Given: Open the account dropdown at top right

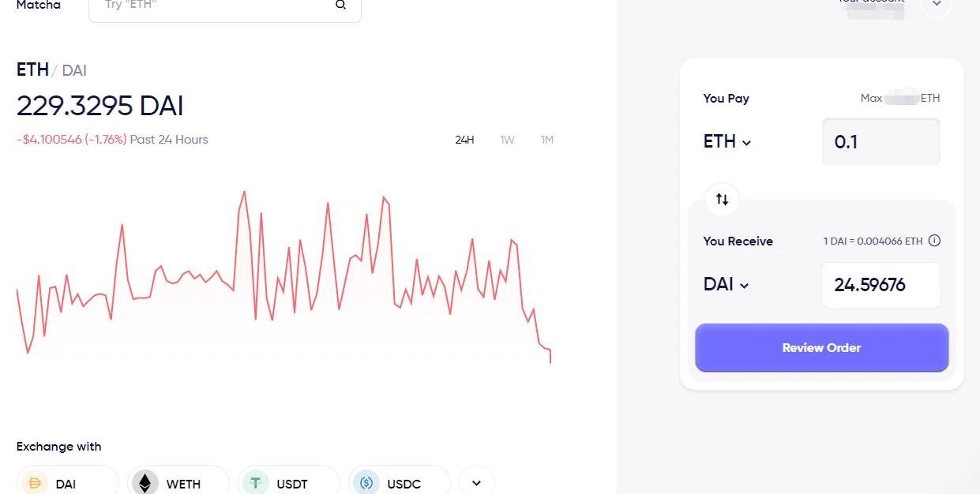Looking at the screenshot, I should 936,5.
